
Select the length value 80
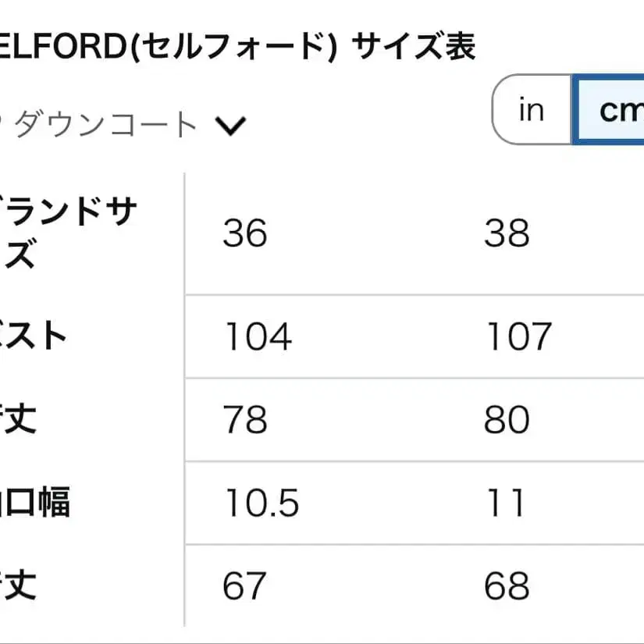pos(507,420)
